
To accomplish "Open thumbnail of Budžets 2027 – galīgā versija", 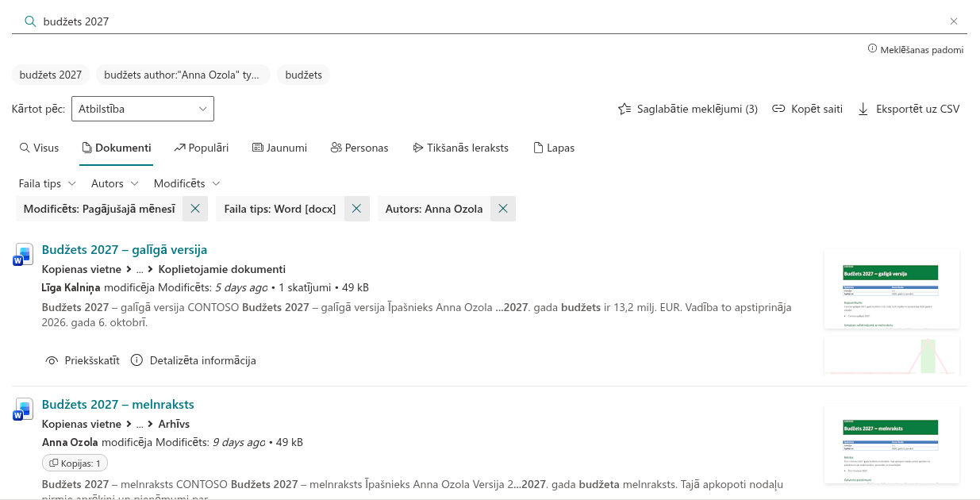I will [892, 289].
